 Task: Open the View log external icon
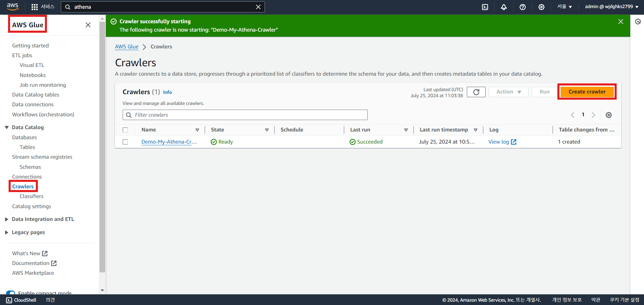pyautogui.click(x=514, y=142)
